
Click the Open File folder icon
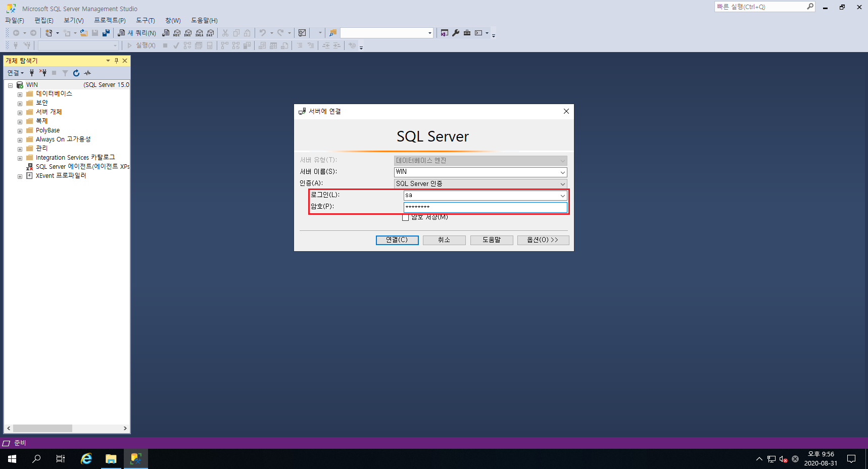84,33
